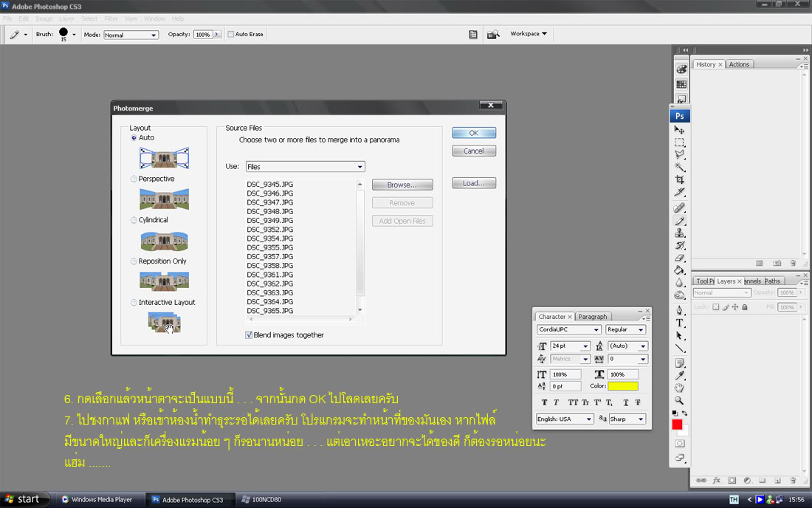Select the Hand tool
Viewport: 812px width, 508px height.
click(x=679, y=388)
